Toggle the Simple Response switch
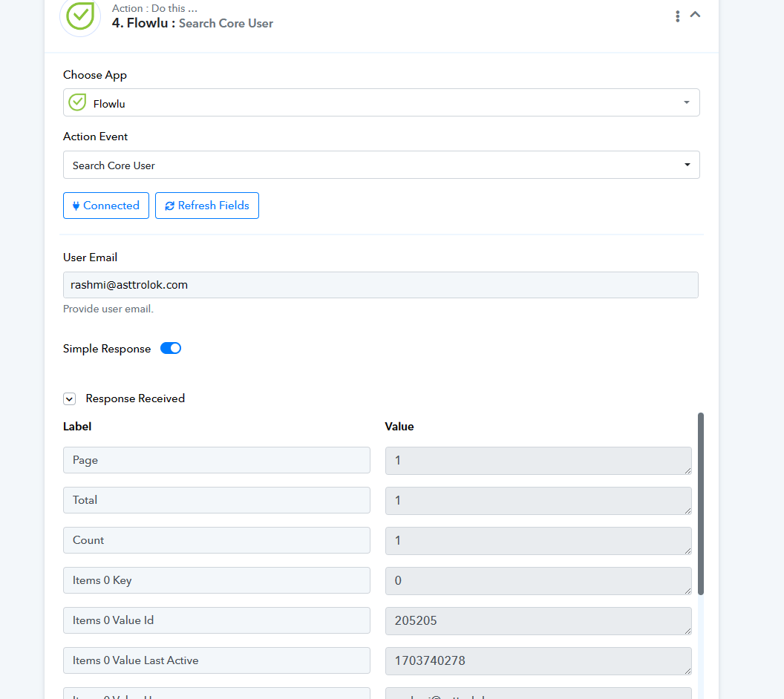 pos(171,348)
